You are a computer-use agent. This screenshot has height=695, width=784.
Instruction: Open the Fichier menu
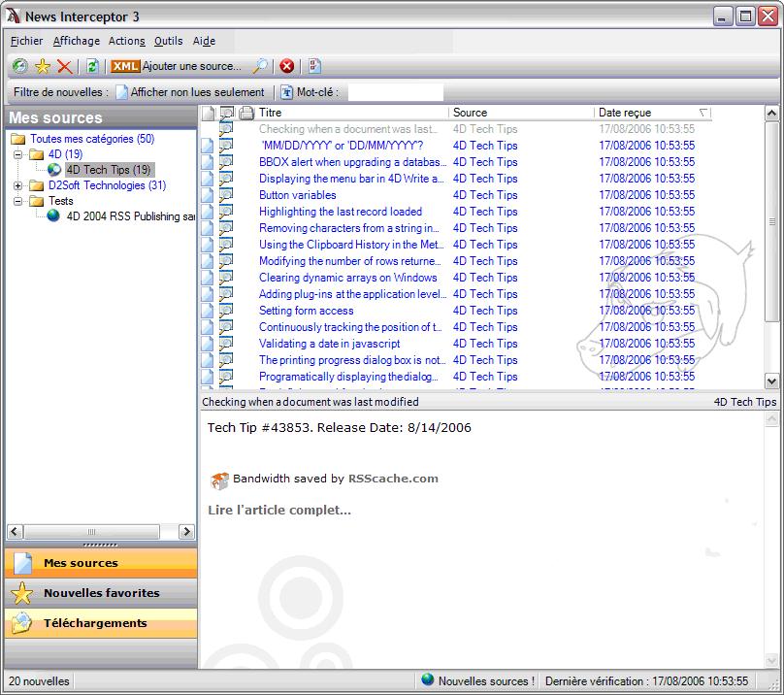tap(26, 41)
